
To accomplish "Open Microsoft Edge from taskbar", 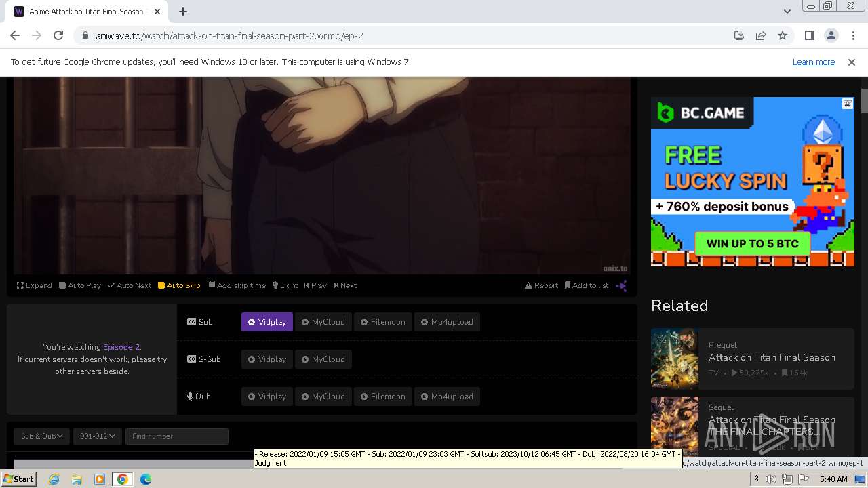I will point(146,479).
